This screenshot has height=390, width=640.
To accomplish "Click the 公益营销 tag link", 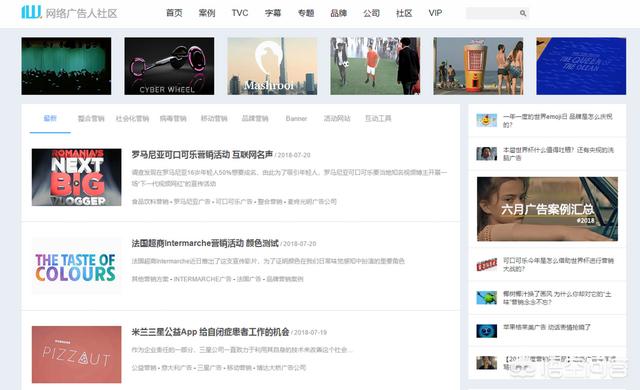I will pyautogui.click(x=144, y=368).
